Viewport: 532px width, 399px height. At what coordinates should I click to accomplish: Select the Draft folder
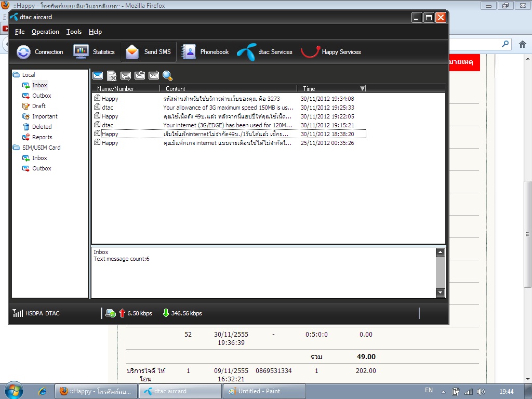click(34, 106)
